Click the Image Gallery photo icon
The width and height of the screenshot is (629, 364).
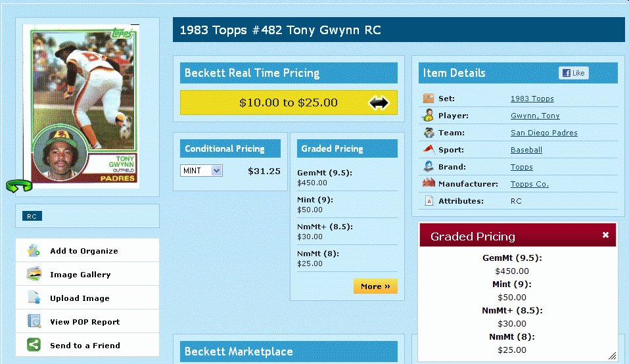click(x=34, y=274)
